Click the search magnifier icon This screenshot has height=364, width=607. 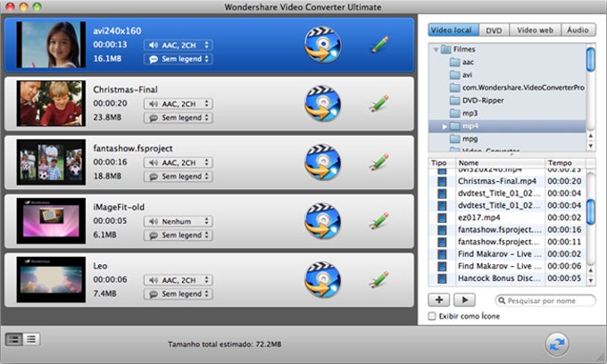[502, 301]
